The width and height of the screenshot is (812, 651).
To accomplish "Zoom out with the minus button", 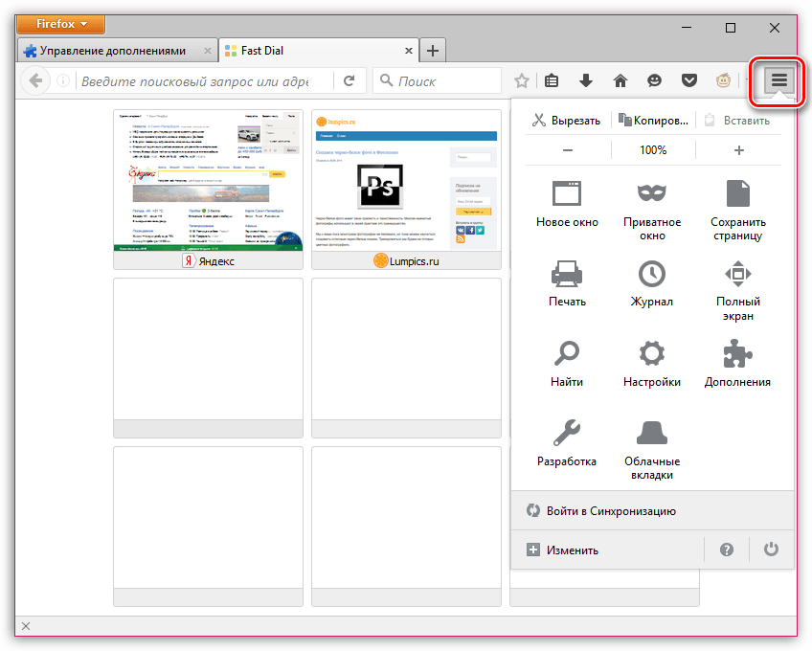I will pos(568,150).
